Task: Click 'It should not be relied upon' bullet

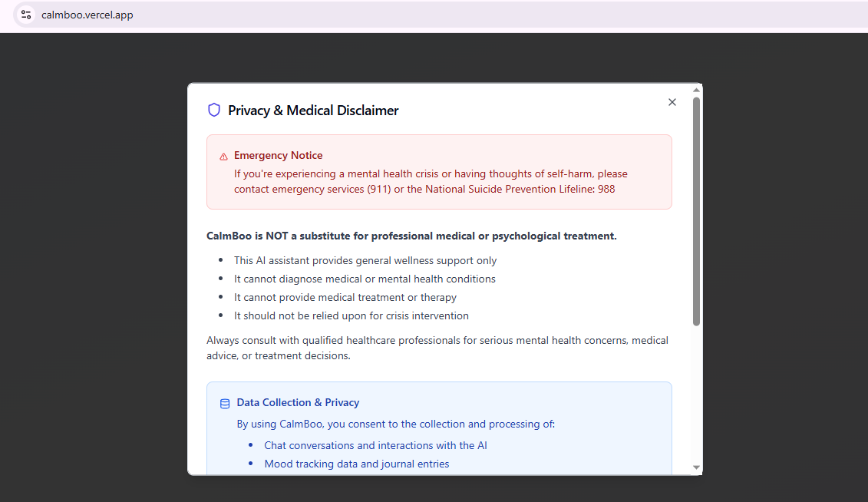Action: point(351,315)
